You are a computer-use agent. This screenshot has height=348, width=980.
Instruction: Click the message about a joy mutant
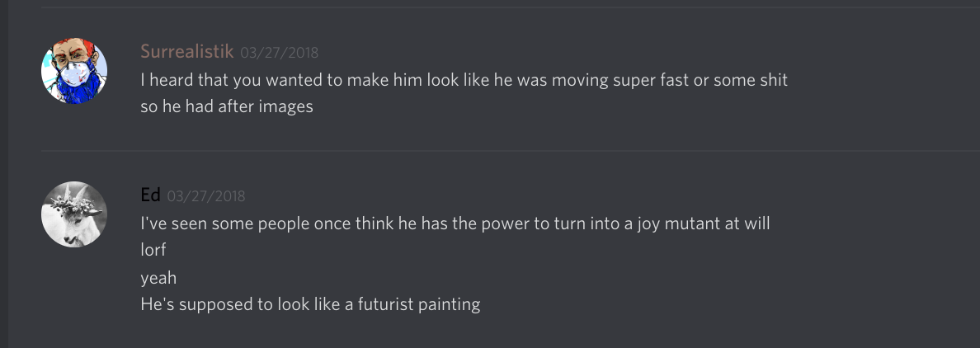pyautogui.click(x=455, y=223)
